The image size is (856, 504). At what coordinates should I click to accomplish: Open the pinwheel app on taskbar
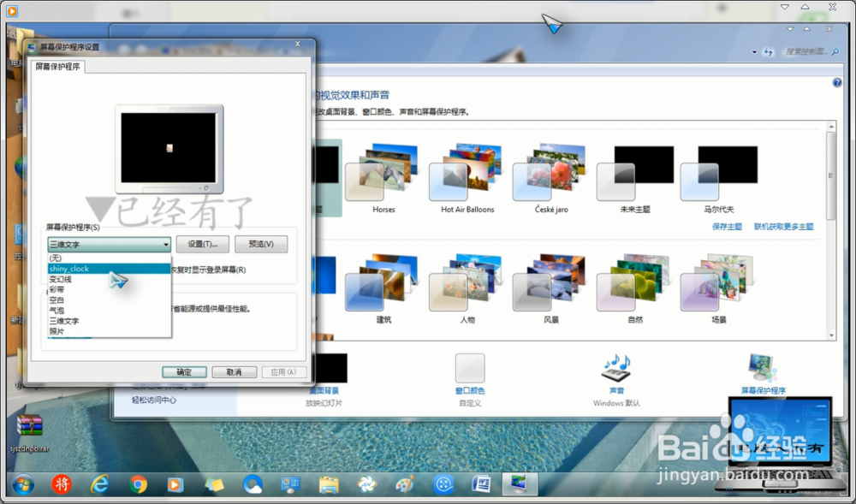367,483
